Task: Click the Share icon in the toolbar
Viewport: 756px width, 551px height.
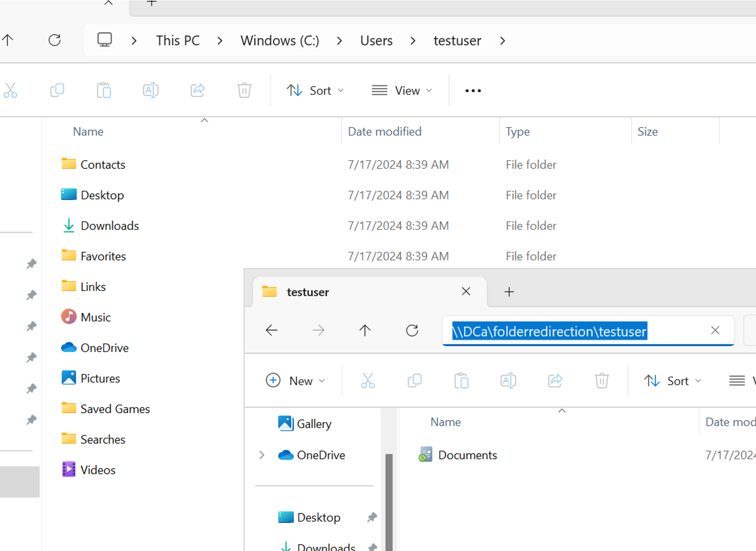Action: (x=197, y=90)
